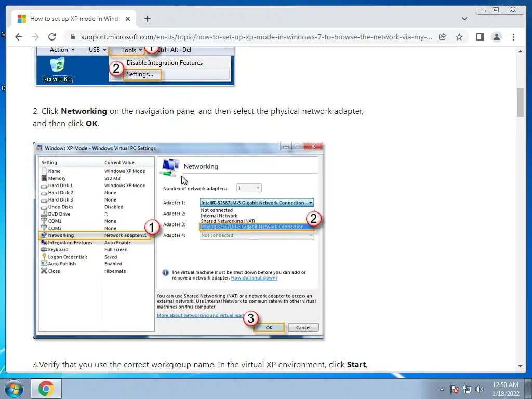Open a new browser tab
This screenshot has height=399, width=532.
click(147, 19)
